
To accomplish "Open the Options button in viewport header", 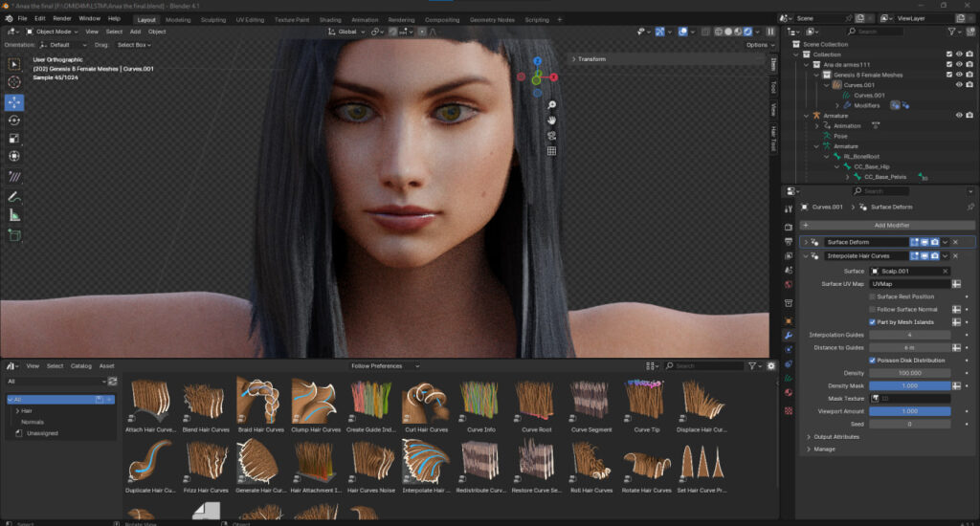I will tap(759, 45).
